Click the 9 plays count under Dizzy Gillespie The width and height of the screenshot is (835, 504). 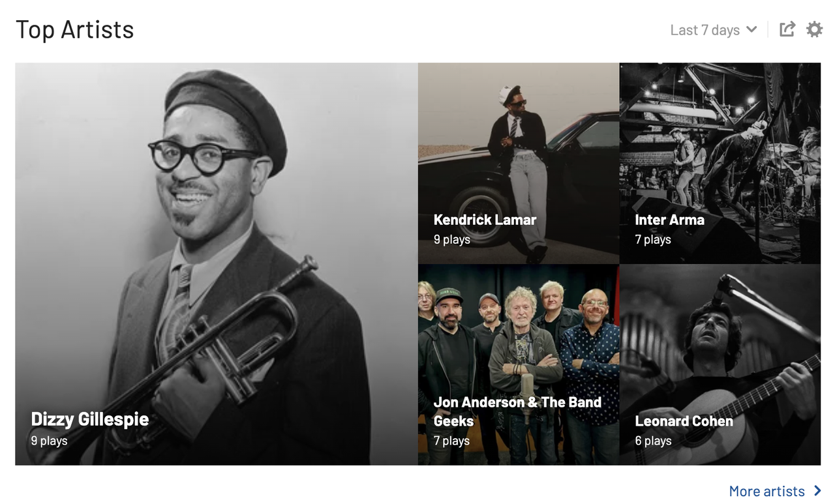pyautogui.click(x=50, y=441)
